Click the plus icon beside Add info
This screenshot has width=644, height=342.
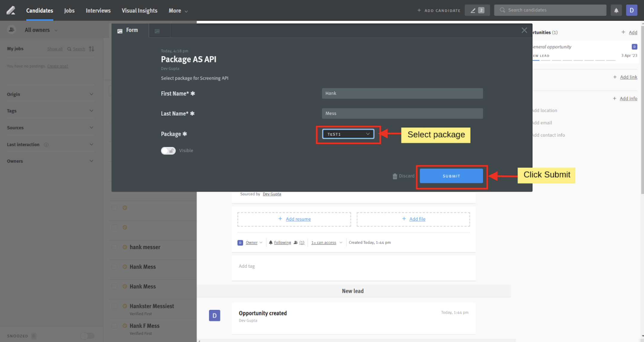pyautogui.click(x=614, y=98)
